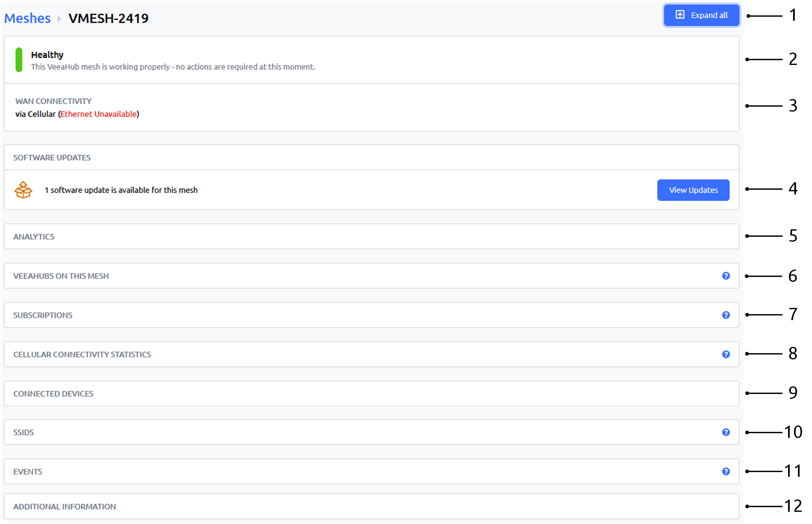Click the Expand all button
The width and height of the screenshot is (812, 524).
pyautogui.click(x=701, y=15)
